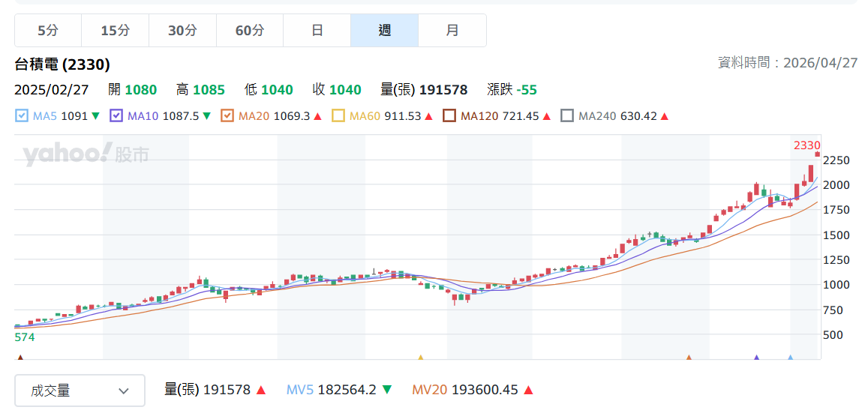Click the 2250 y-axis price label
The image size is (868, 413).
pyautogui.click(x=836, y=160)
